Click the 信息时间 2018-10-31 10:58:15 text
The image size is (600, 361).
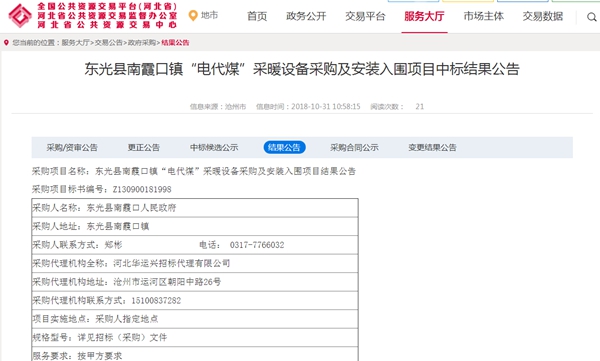point(308,106)
